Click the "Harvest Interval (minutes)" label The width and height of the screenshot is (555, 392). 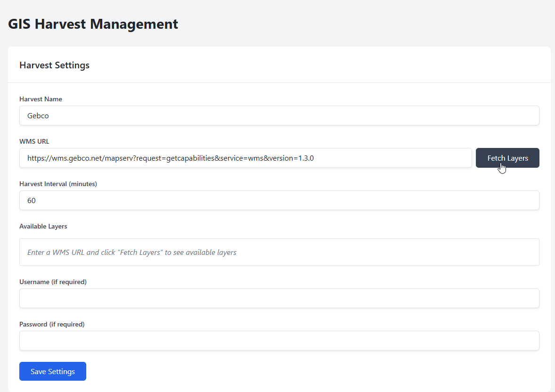coord(58,184)
